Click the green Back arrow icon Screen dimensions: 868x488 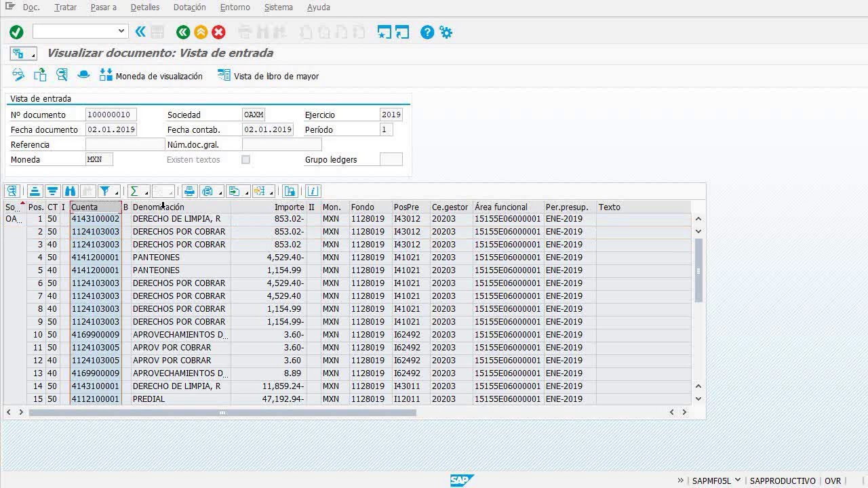click(183, 32)
